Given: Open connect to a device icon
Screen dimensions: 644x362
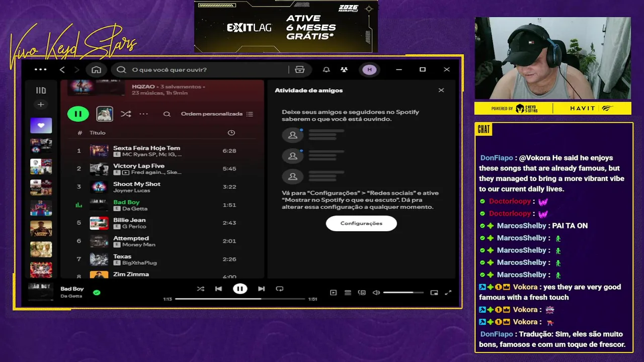Looking at the screenshot, I should pyautogui.click(x=362, y=293).
